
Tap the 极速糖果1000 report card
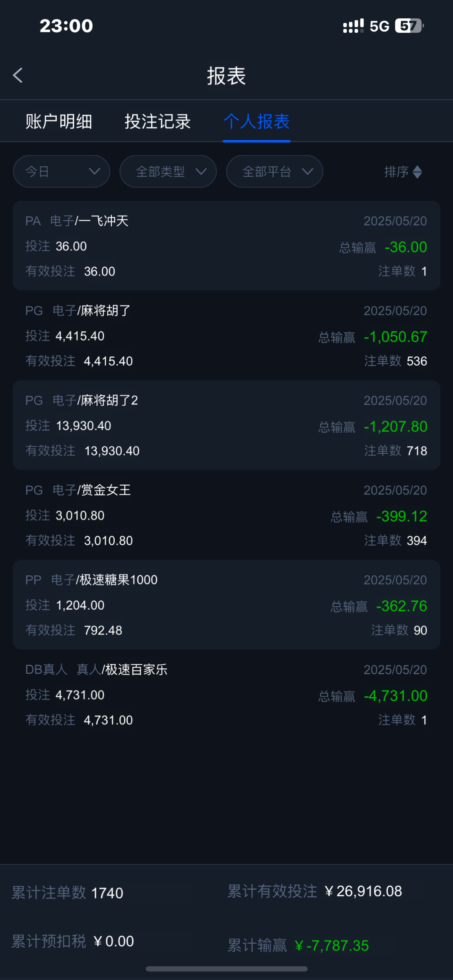(226, 605)
